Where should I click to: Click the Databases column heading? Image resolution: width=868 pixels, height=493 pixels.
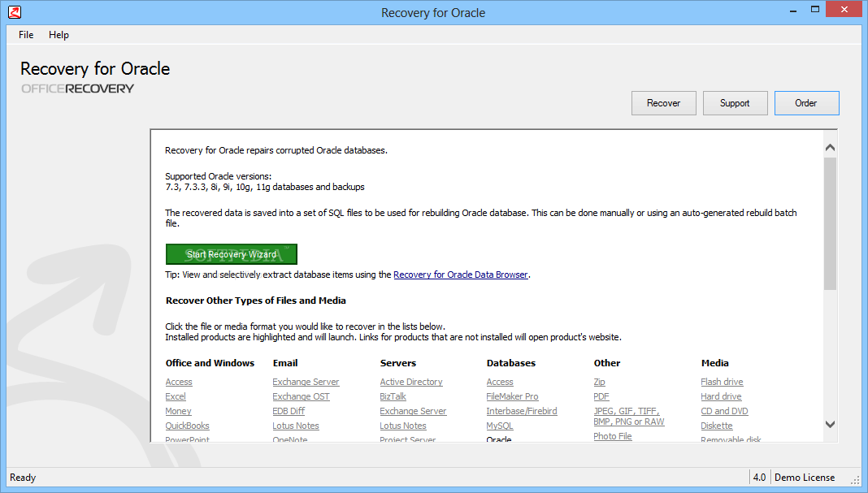pyautogui.click(x=511, y=363)
